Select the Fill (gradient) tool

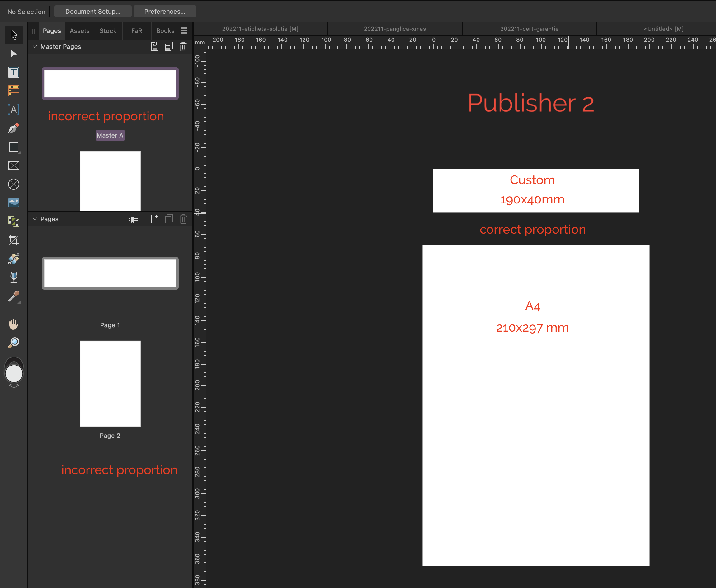click(x=14, y=259)
